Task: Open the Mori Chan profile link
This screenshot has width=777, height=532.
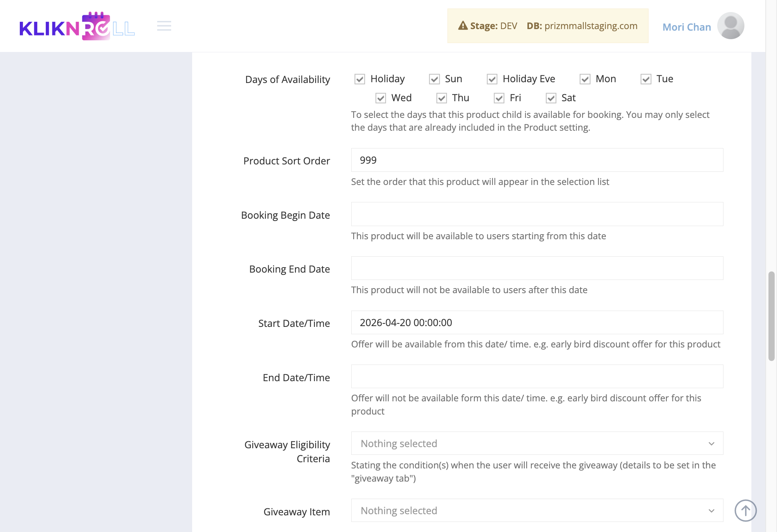Action: click(687, 27)
